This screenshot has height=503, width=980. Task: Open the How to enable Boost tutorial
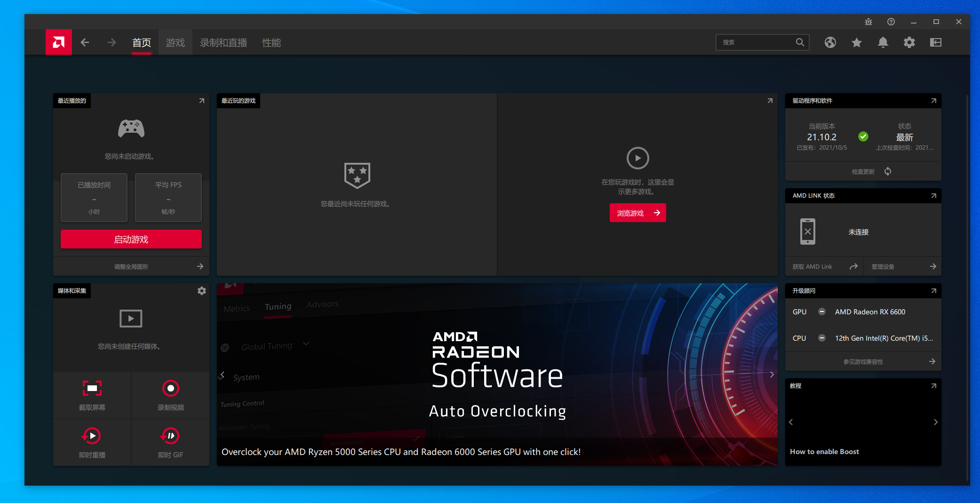point(824,451)
